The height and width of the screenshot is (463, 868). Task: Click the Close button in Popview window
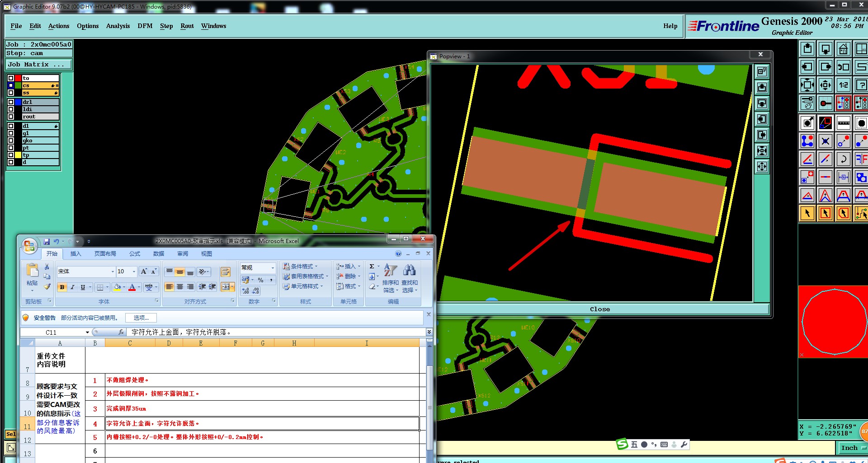point(599,309)
